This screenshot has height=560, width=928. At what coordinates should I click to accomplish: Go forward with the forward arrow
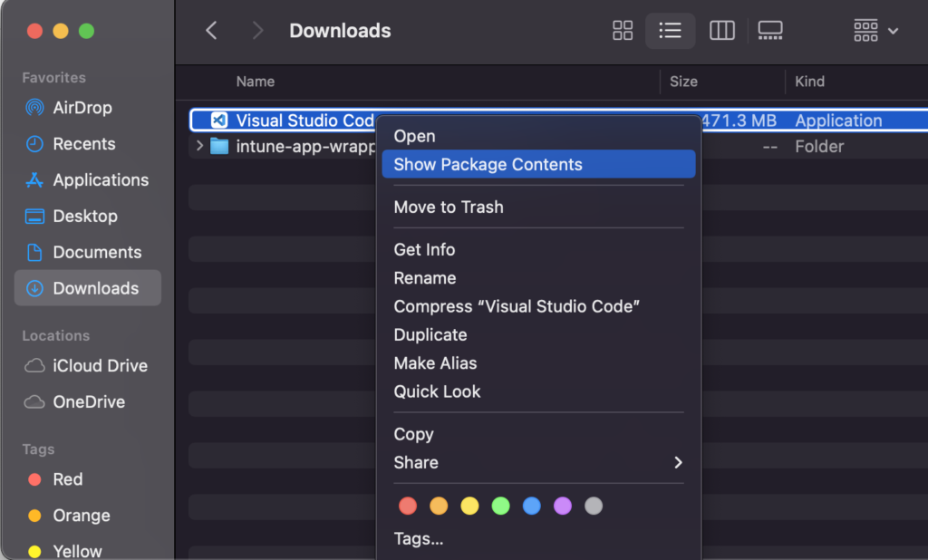click(x=256, y=30)
